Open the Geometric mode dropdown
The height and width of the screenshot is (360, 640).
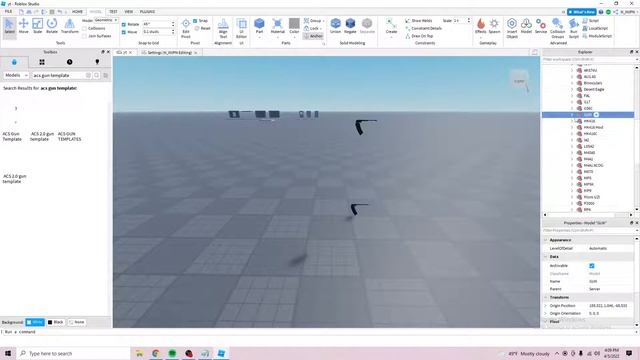(x=106, y=20)
